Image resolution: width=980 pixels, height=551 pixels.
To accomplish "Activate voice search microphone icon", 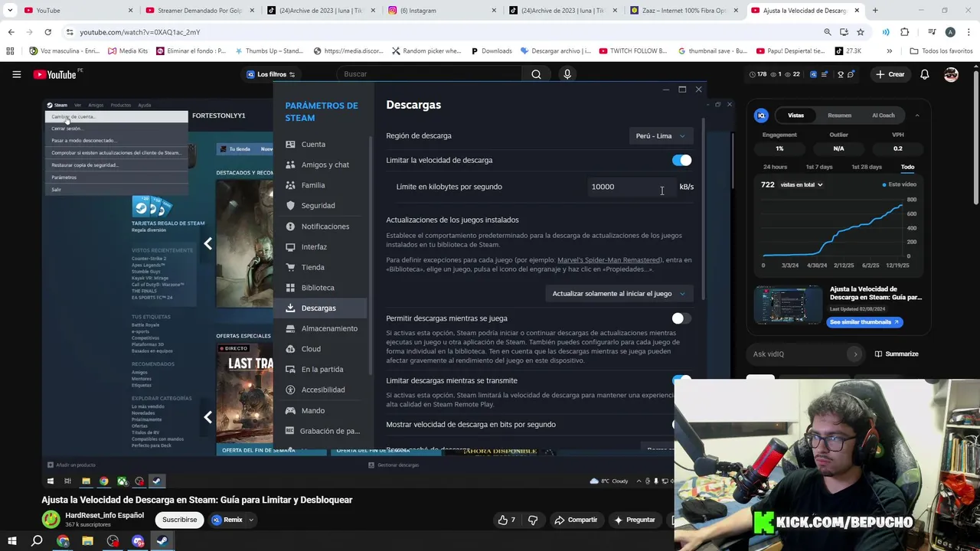I will coord(567,74).
